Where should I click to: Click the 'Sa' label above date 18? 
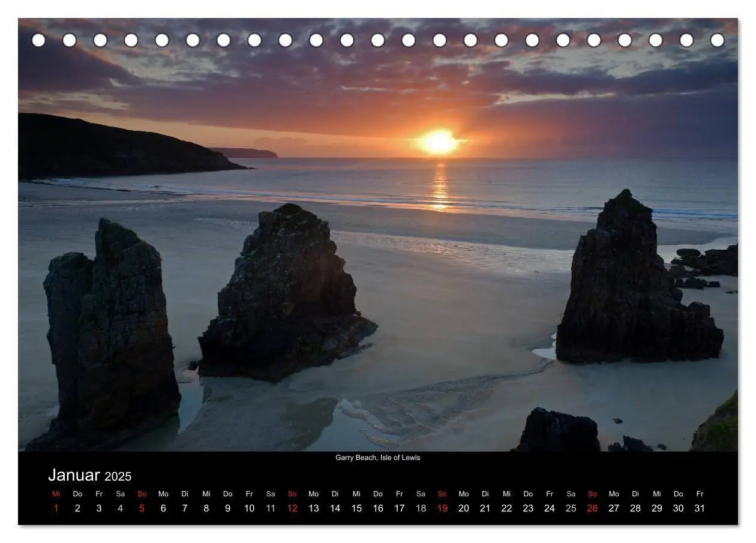(421, 494)
